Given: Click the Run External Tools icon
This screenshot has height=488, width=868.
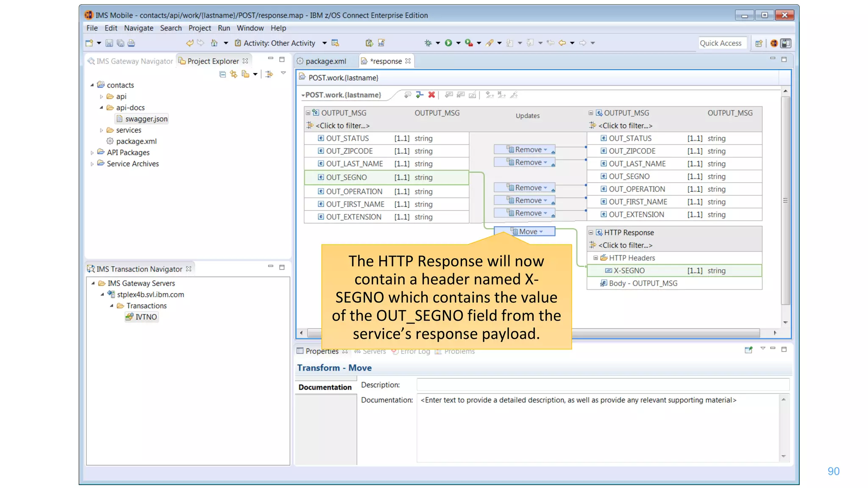Looking at the screenshot, I should pyautogui.click(x=469, y=43).
